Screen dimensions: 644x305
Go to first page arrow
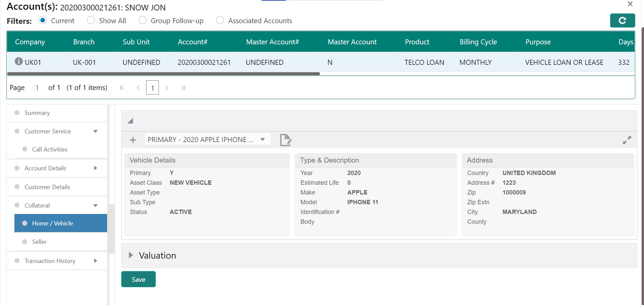pyautogui.click(x=122, y=88)
